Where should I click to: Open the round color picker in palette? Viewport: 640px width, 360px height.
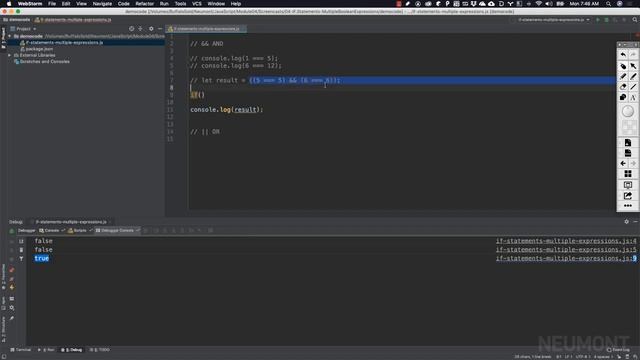click(x=628, y=111)
